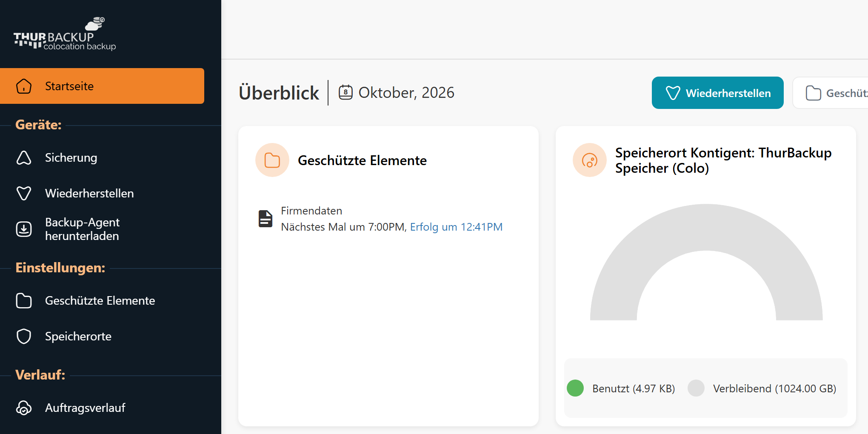Click the Oktober, 2026 date text
This screenshot has width=868, height=434.
(406, 92)
